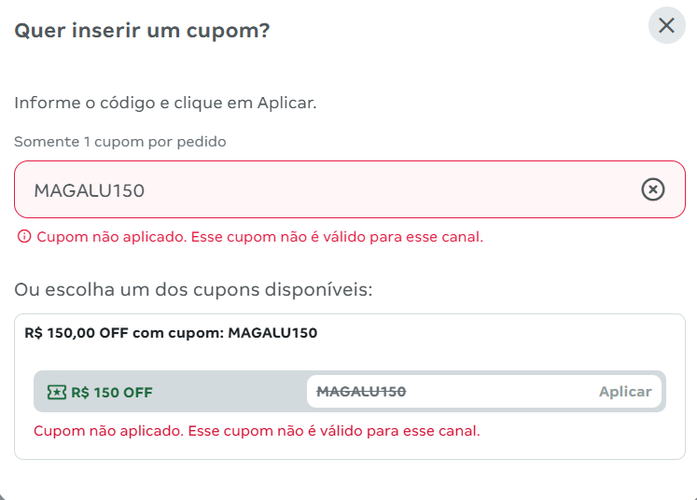
Task: Close the coupon dialog
Action: [666, 25]
